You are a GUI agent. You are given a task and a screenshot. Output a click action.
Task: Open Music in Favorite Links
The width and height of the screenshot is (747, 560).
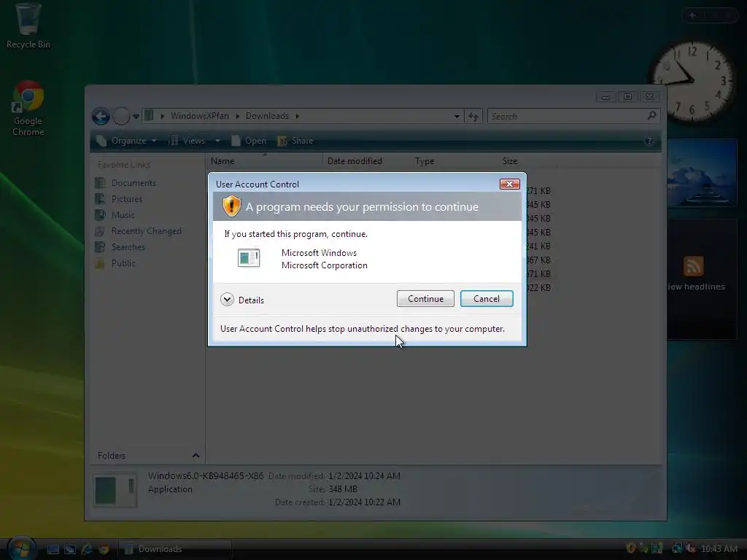point(123,215)
